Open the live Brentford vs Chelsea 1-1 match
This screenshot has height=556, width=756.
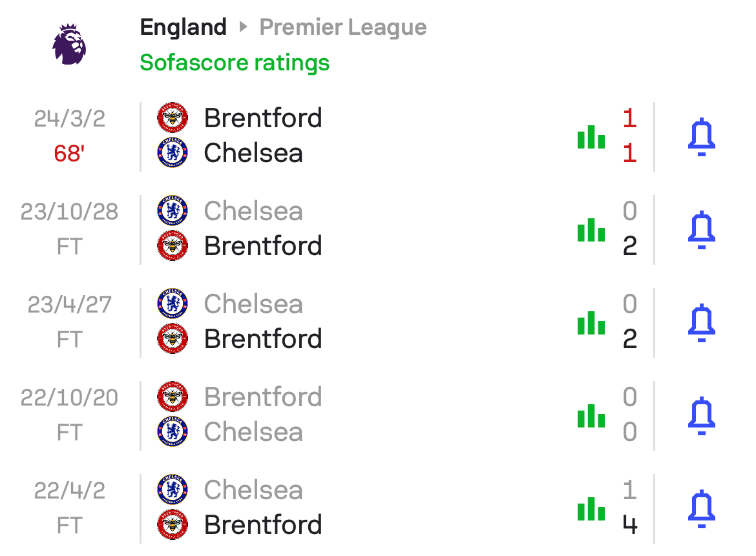click(x=397, y=137)
